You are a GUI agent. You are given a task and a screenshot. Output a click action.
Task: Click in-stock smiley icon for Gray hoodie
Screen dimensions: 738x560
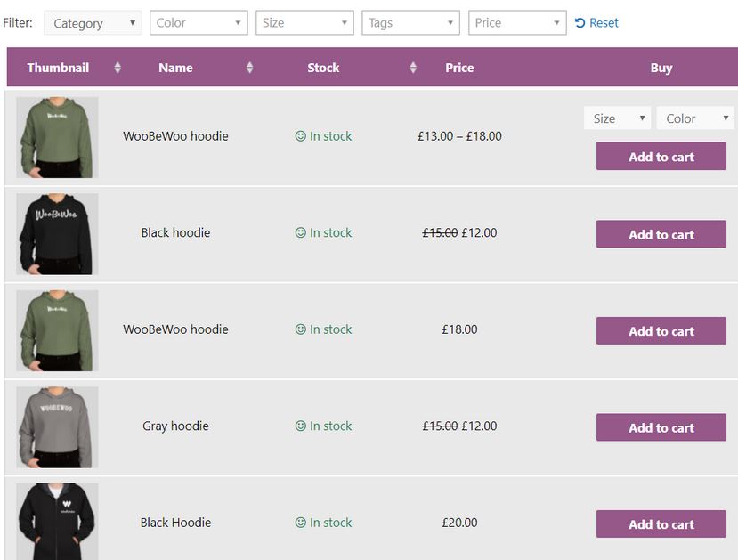(x=300, y=426)
